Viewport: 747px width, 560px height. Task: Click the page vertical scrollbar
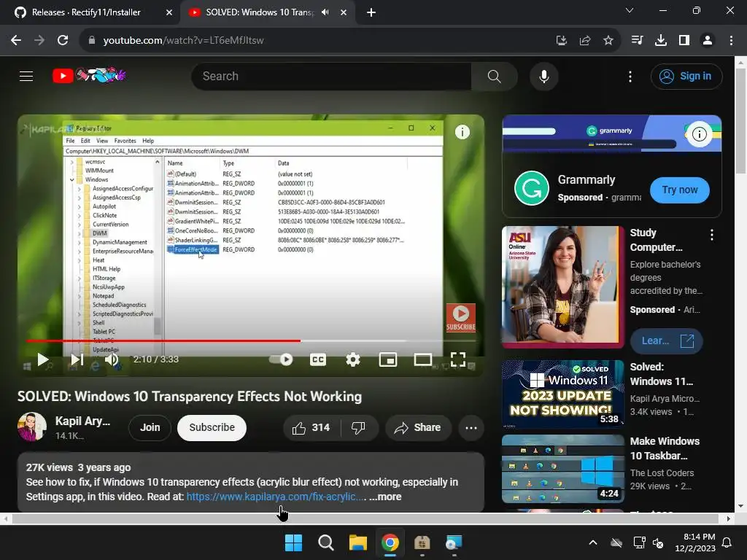coord(741,122)
